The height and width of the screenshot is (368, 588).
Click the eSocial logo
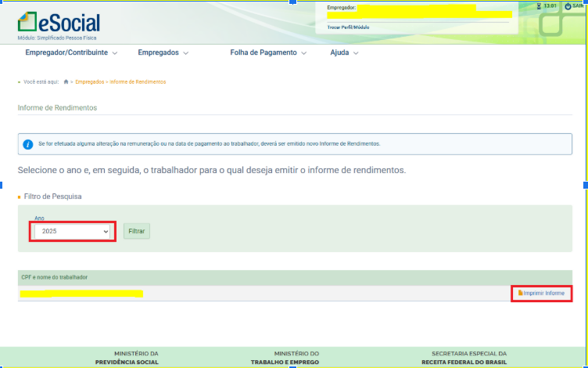click(59, 23)
